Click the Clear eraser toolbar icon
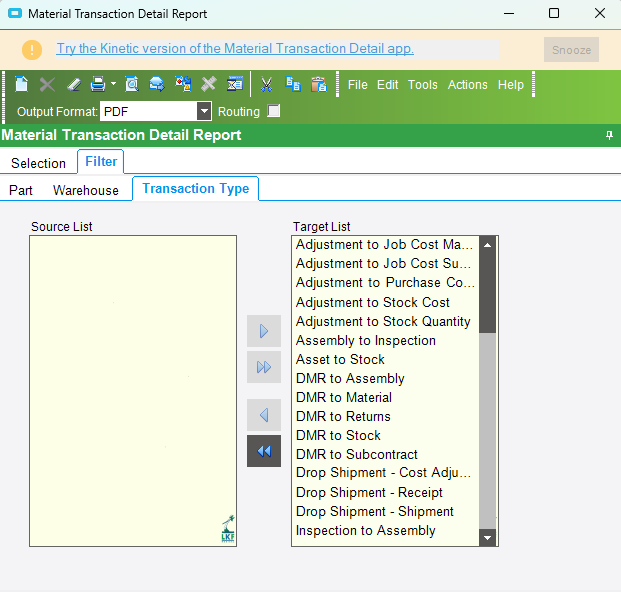The image size is (621, 592). coord(73,84)
